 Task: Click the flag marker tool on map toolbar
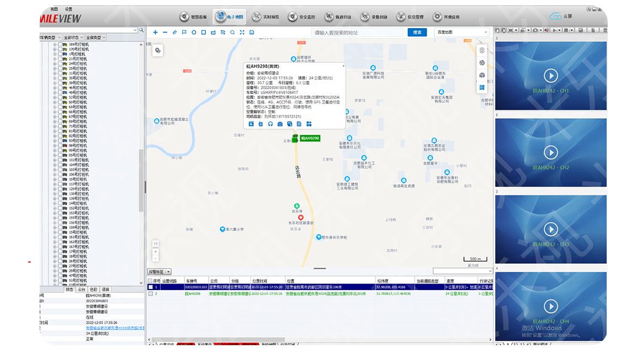coord(184,32)
